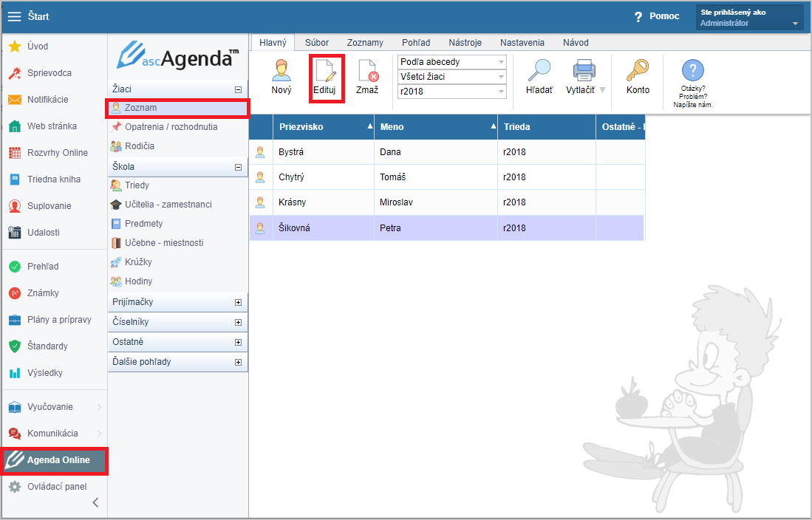Open the Konto key icon

pos(638,70)
